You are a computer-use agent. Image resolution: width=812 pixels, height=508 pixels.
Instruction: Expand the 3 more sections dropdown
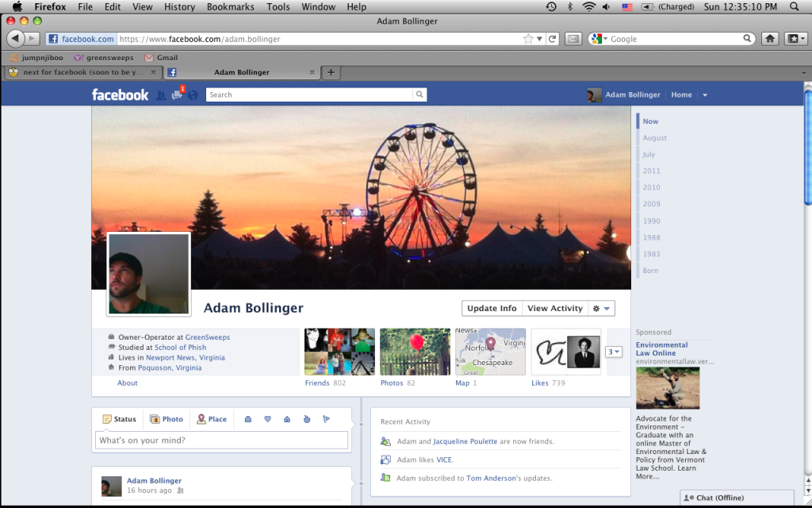tap(614, 352)
